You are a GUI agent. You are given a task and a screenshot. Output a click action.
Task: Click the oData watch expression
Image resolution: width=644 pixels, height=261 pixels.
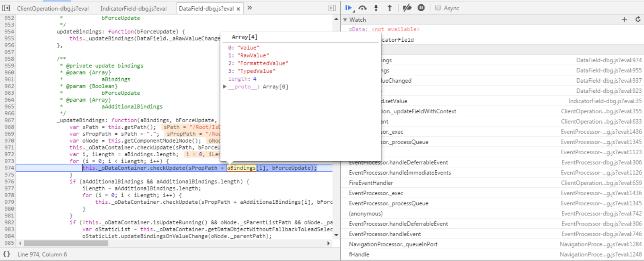click(384, 29)
